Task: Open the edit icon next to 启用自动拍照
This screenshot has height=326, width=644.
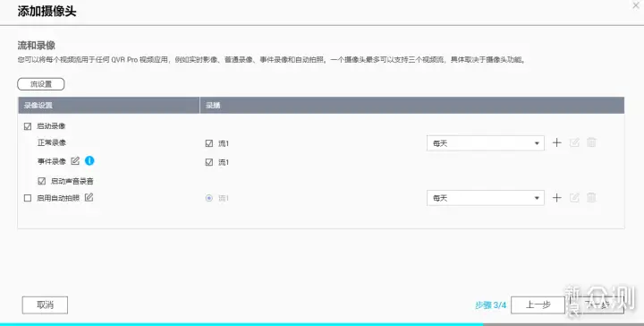Action: point(89,198)
